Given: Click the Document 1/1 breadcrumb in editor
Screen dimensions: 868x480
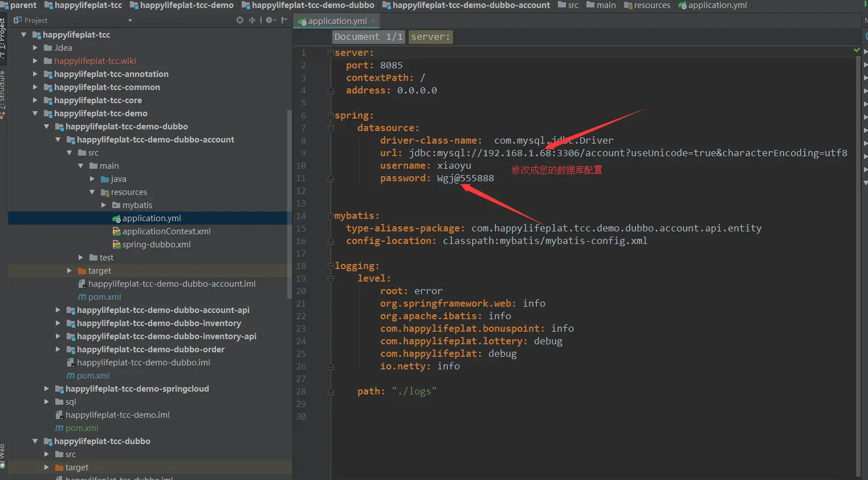Looking at the screenshot, I should coord(369,37).
